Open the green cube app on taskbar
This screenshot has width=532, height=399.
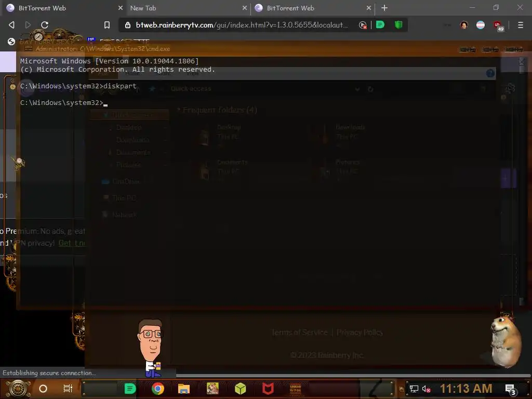pyautogui.click(x=240, y=389)
